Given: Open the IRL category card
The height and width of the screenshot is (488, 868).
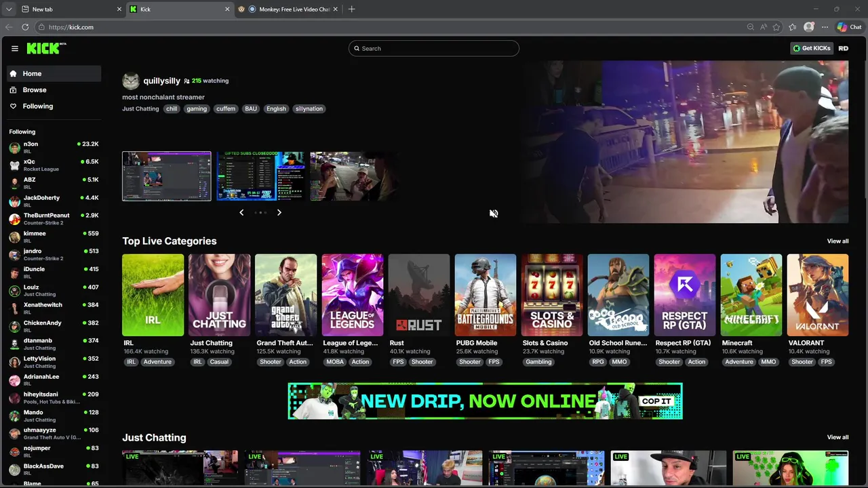Looking at the screenshot, I should click(153, 295).
